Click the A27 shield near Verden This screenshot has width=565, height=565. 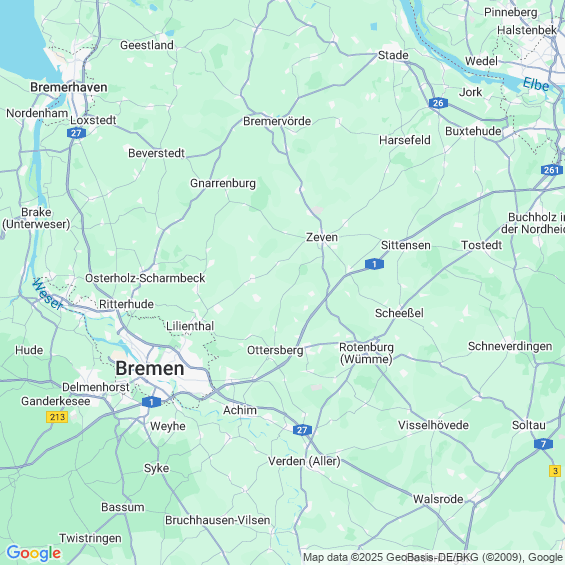pyautogui.click(x=302, y=430)
